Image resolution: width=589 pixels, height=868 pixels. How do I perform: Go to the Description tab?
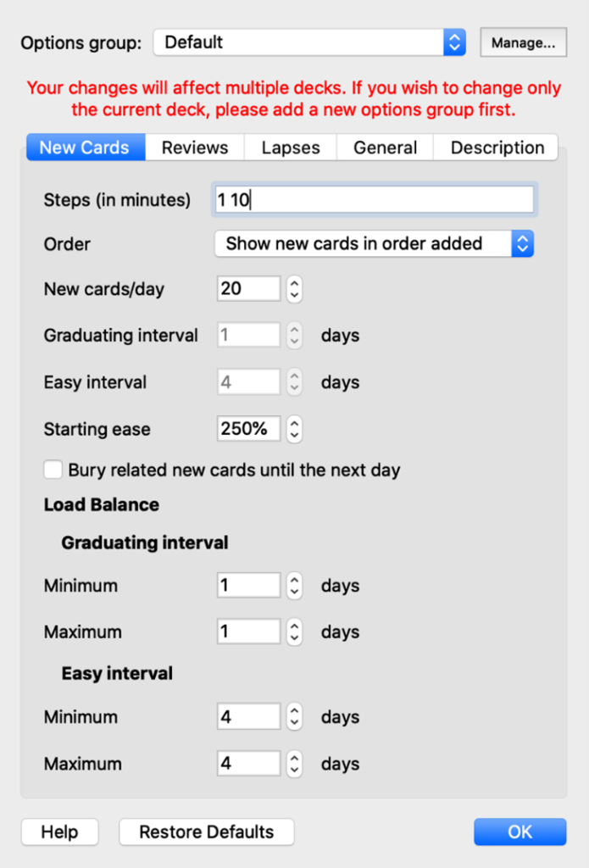coord(497,147)
